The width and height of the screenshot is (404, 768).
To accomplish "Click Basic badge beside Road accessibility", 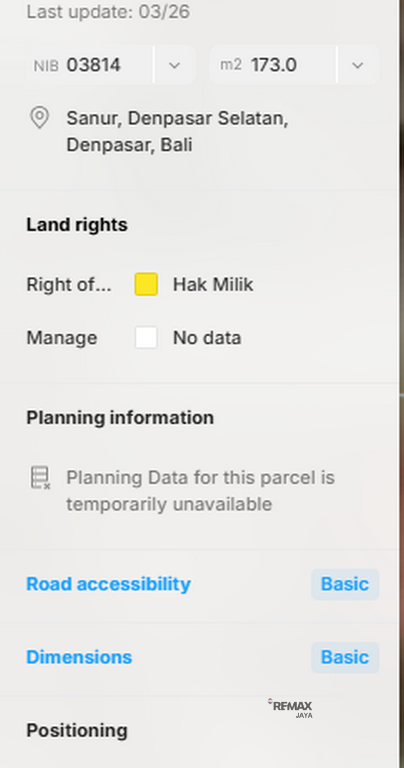I will coord(345,584).
